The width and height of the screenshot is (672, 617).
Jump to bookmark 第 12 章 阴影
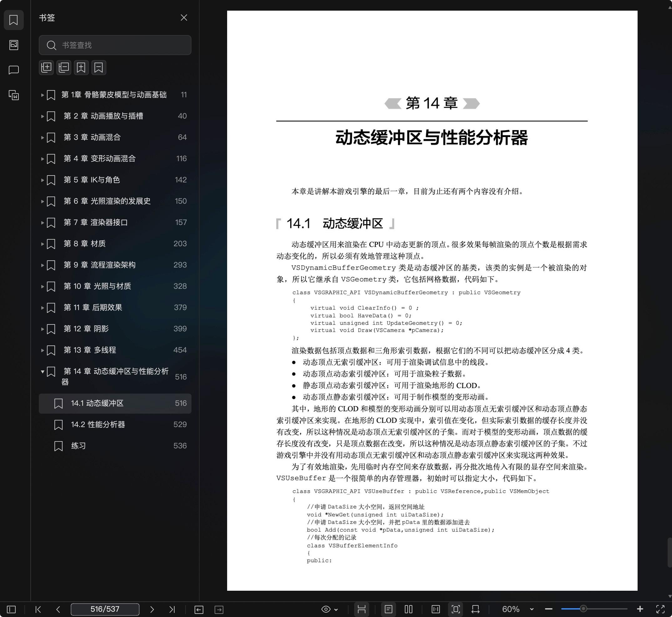click(115, 329)
